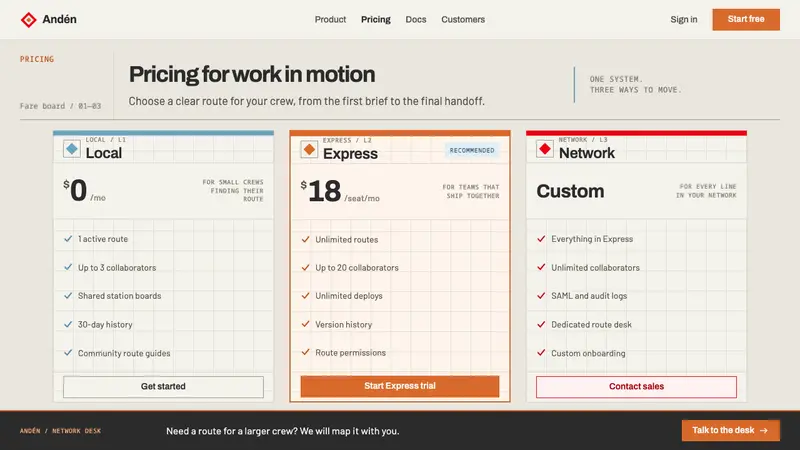
Task: Click the Custom price label
Action: point(570,191)
